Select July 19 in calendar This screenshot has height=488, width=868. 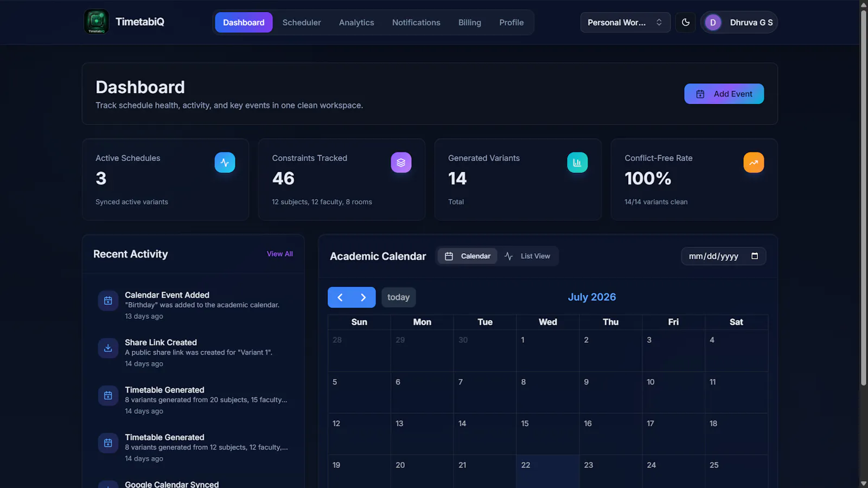click(359, 471)
